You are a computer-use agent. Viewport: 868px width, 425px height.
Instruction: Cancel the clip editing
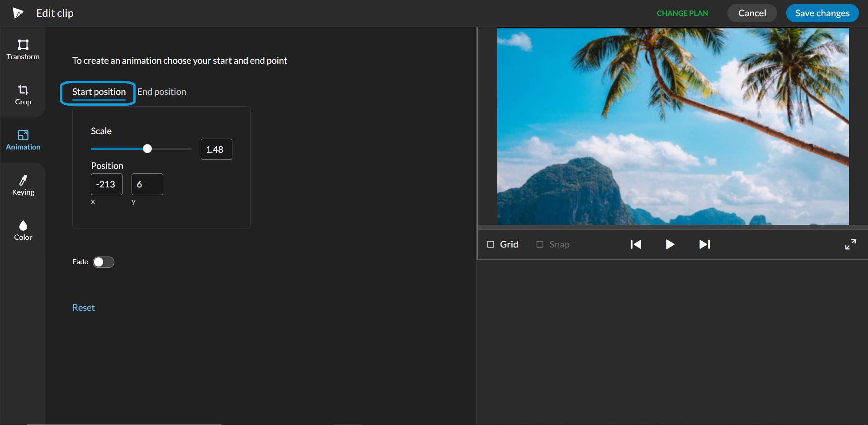point(752,13)
